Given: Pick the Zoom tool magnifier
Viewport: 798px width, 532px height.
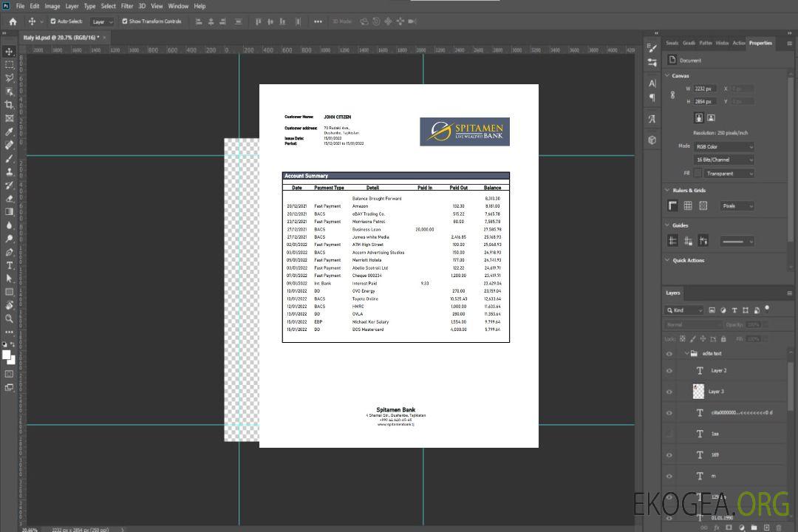Looking at the screenshot, I should point(9,318).
